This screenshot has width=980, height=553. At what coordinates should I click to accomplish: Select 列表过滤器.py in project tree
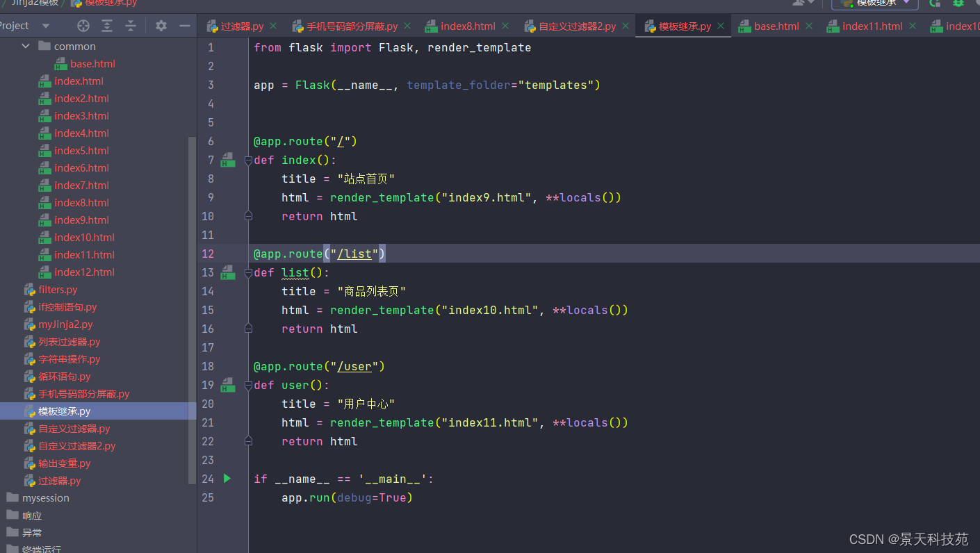point(69,342)
